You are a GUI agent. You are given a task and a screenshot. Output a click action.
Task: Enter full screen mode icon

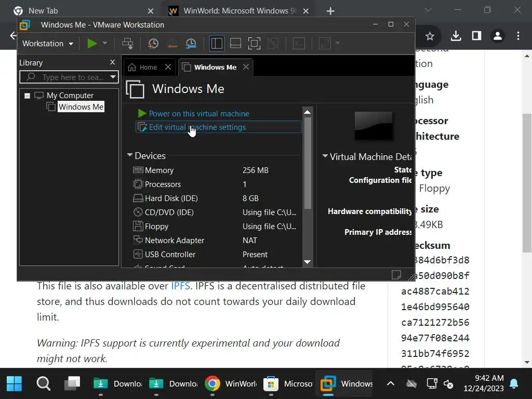pos(254,44)
